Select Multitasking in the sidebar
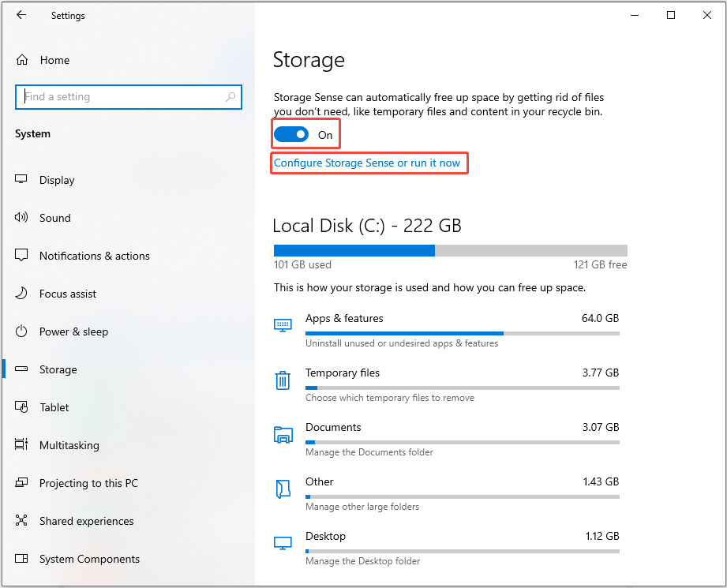The height and width of the screenshot is (588, 727). click(x=69, y=445)
